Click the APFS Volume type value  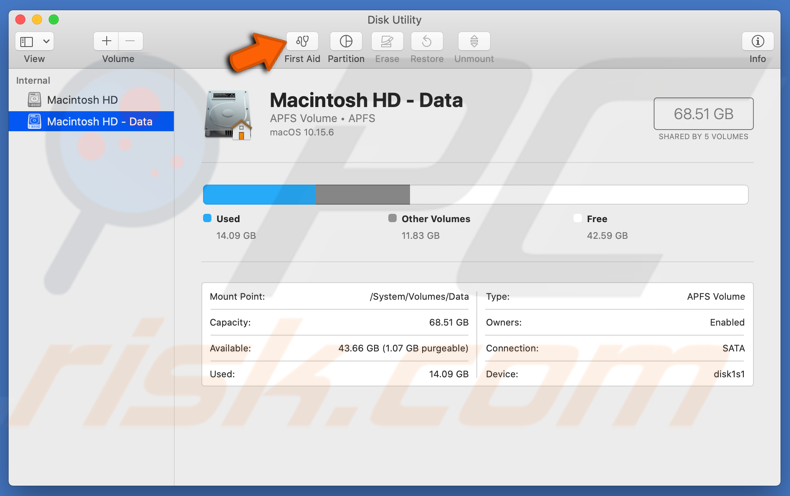pyautogui.click(x=716, y=297)
